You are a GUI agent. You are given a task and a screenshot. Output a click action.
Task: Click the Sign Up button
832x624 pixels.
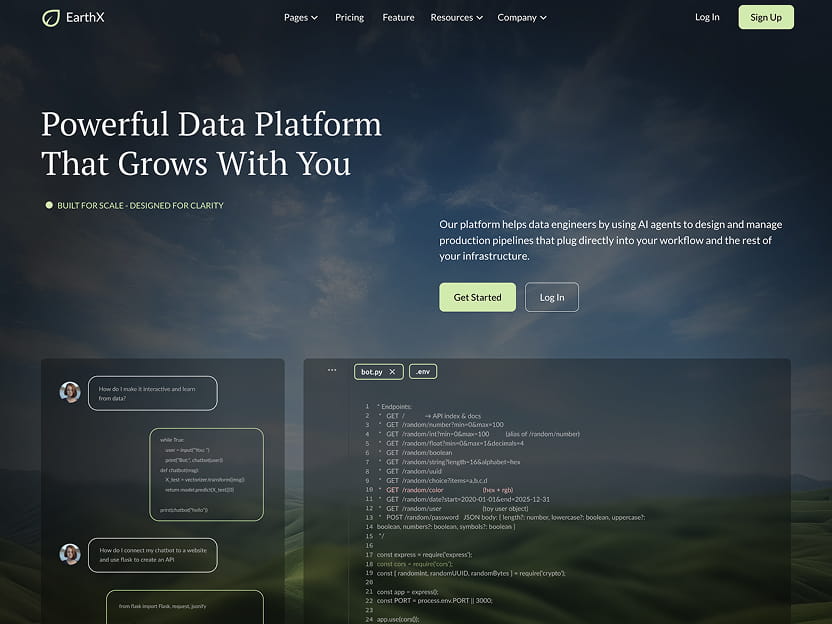pos(765,17)
